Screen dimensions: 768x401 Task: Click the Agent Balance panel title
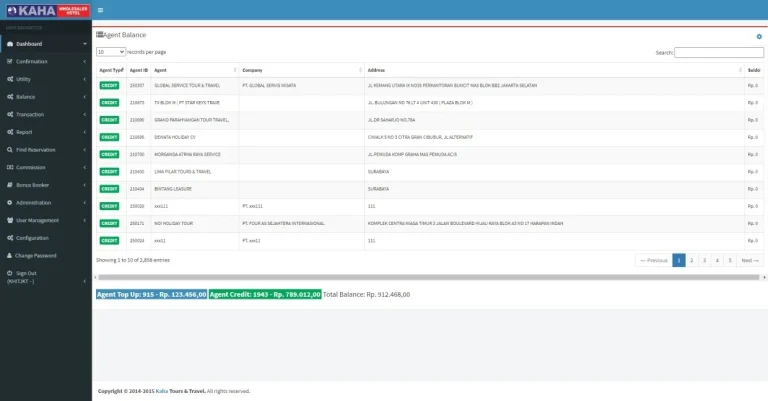point(124,35)
